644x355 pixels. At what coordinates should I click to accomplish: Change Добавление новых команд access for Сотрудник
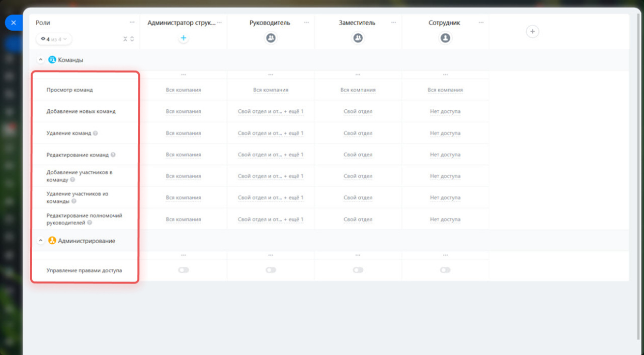[x=445, y=112]
